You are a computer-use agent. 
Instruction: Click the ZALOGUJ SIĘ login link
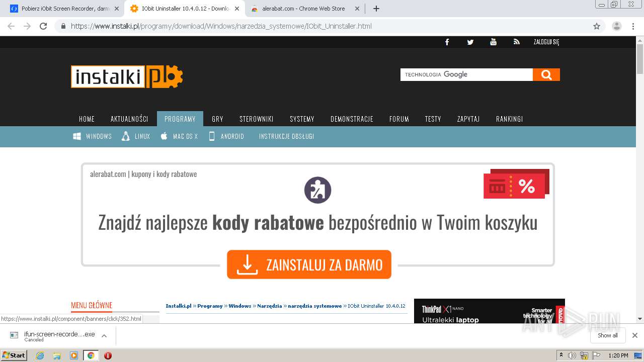click(x=546, y=42)
